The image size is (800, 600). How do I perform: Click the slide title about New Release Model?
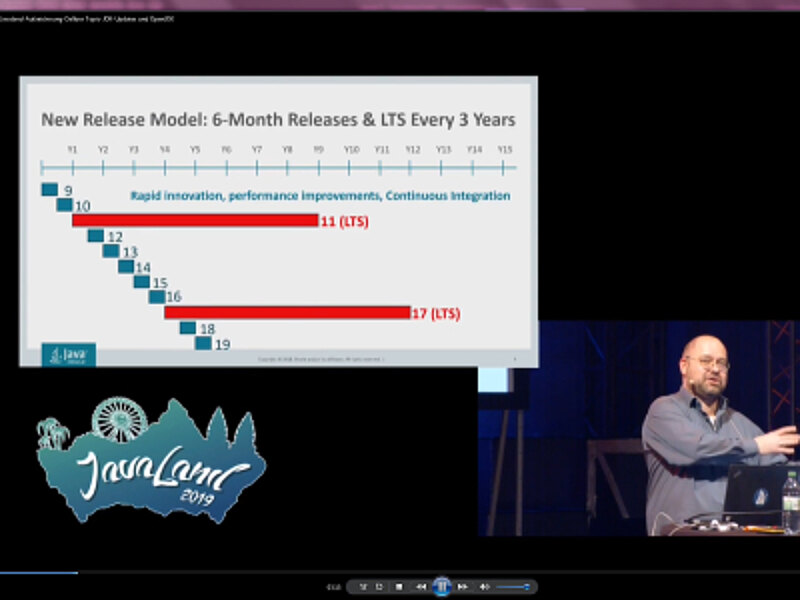(278, 120)
